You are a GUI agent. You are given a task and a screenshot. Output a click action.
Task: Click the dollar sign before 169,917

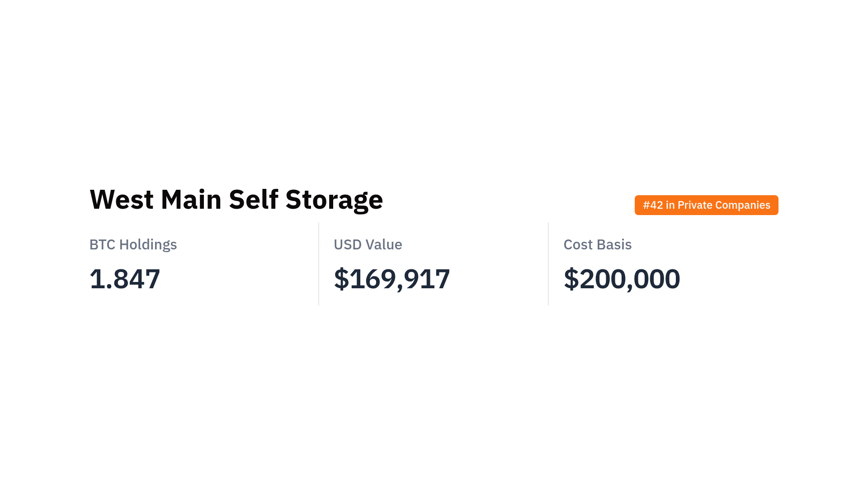(x=341, y=279)
